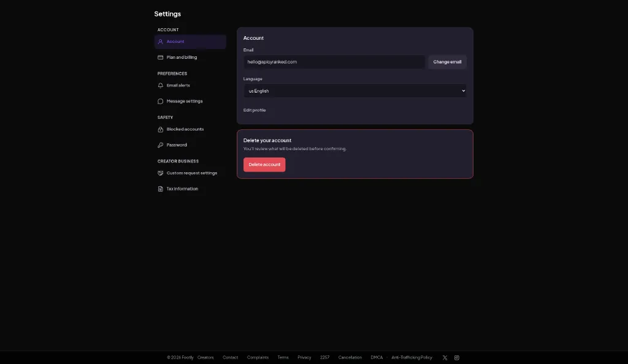
Task: Click the Email input field
Action: 334,62
